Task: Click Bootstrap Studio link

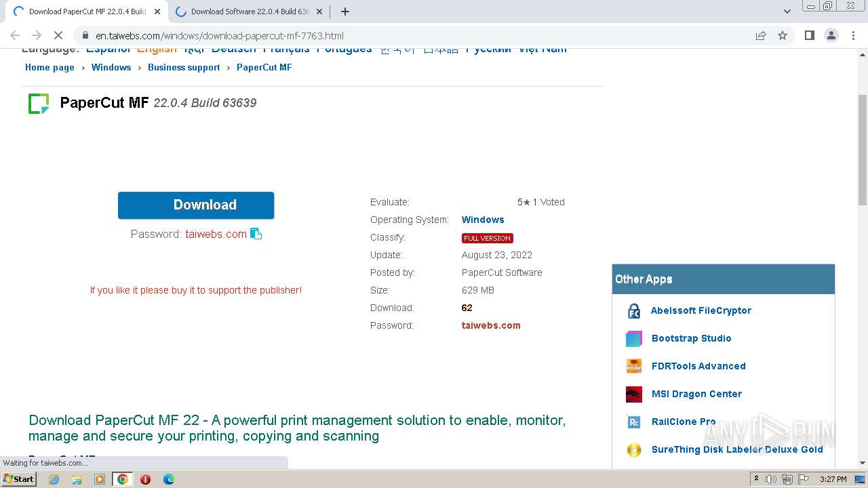Action: tap(691, 338)
